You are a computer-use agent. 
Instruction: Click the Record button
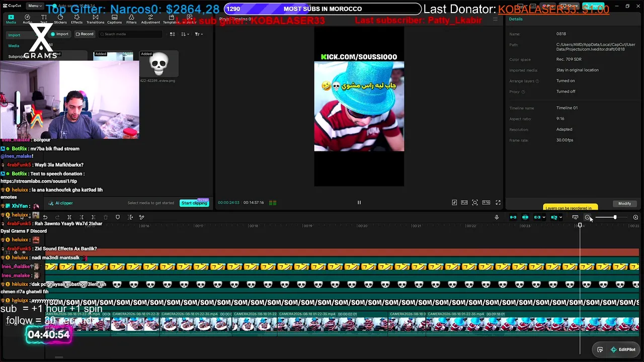85,34
